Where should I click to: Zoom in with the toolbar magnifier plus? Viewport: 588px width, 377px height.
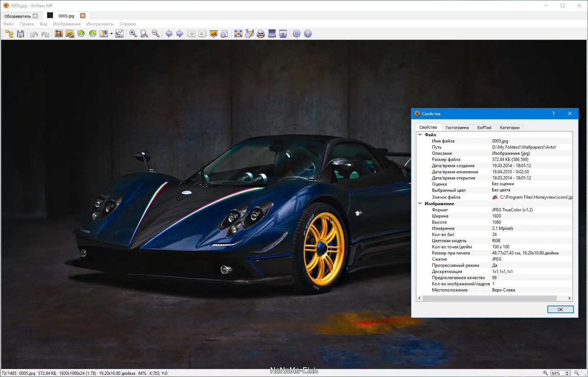[x=133, y=34]
